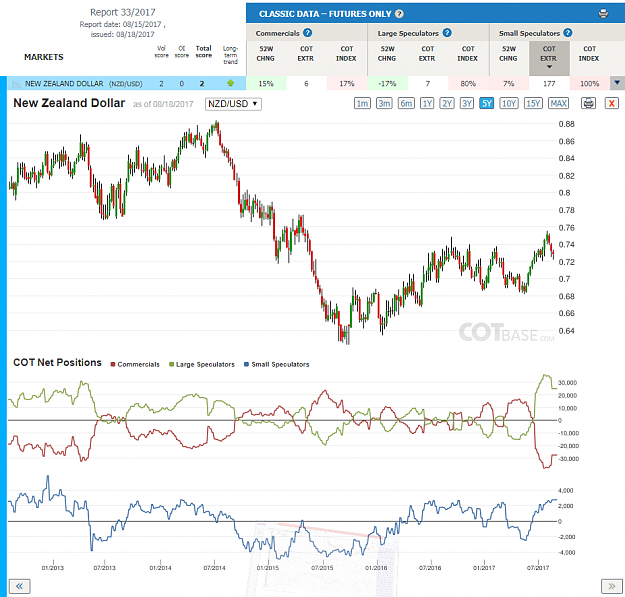Print the New Zealand Dollar chart
The image size is (625, 597).
coord(588,104)
